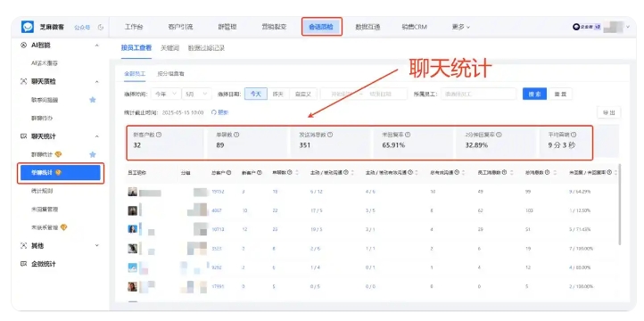Expand the 其他 sidebar section

(97, 245)
